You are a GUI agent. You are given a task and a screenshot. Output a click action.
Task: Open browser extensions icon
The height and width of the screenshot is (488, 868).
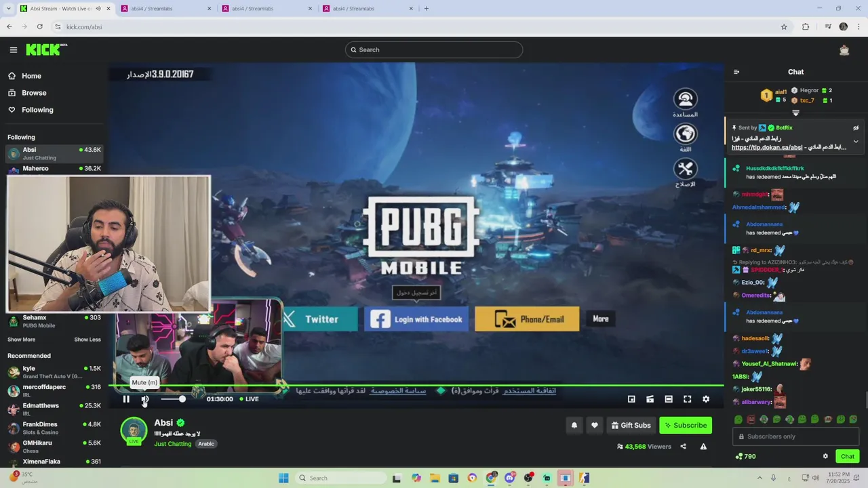click(806, 27)
